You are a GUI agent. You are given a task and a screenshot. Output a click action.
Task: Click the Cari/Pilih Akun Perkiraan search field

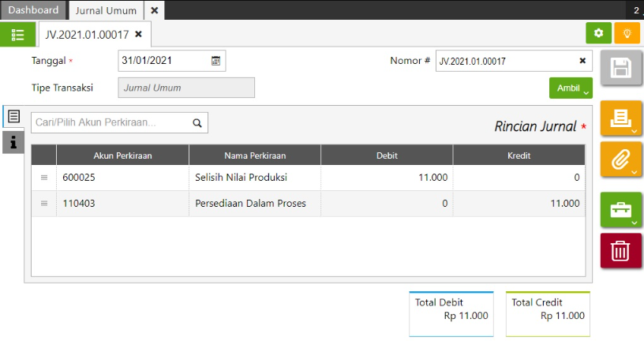110,122
